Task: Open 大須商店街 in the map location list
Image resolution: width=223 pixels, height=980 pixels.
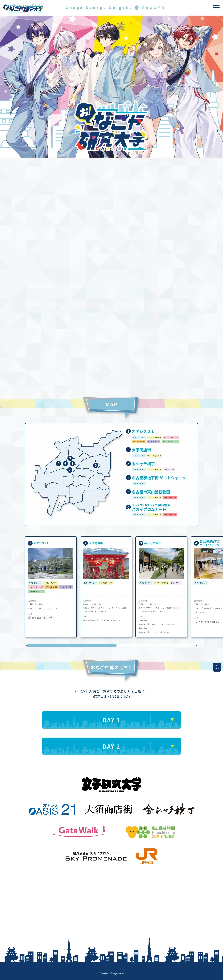Action: [141, 450]
